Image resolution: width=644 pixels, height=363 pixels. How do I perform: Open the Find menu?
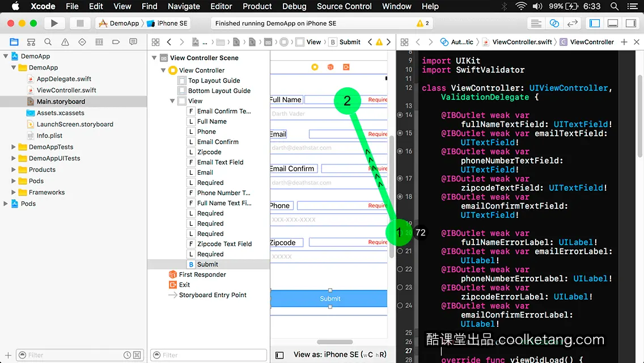click(150, 6)
